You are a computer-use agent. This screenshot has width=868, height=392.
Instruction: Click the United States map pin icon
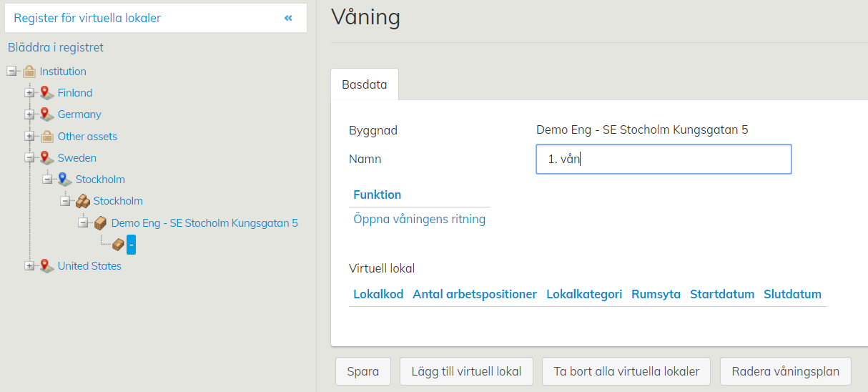pos(47,266)
